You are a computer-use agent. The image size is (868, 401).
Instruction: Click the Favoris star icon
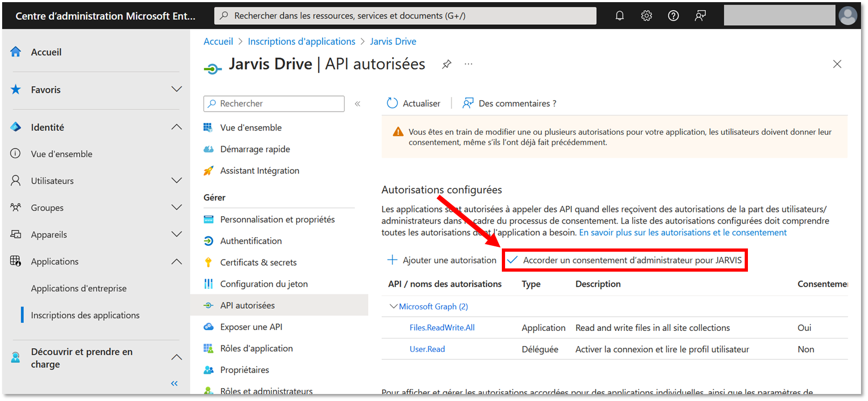tap(16, 89)
